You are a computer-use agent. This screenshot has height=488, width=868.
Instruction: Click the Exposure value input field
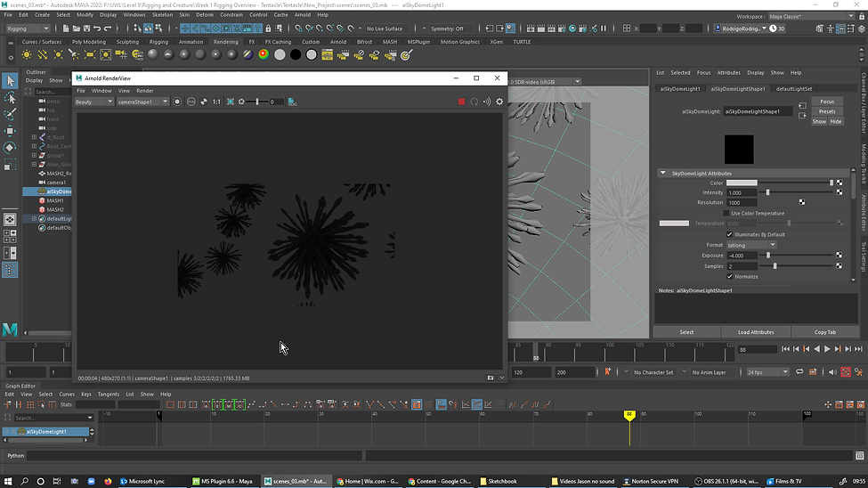coord(742,256)
